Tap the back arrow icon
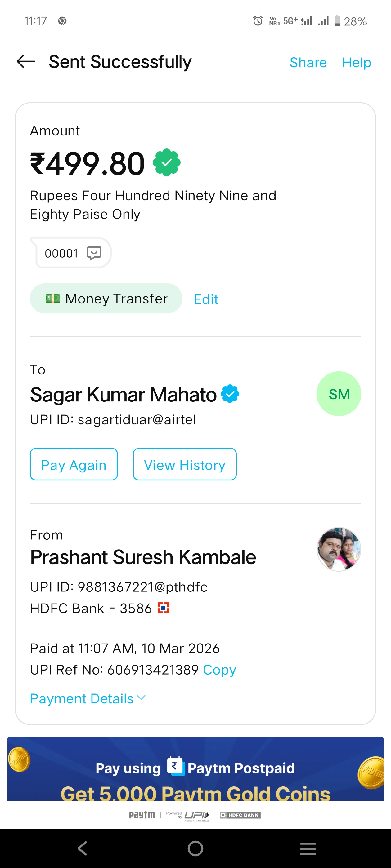This screenshot has width=391, height=868. (26, 62)
